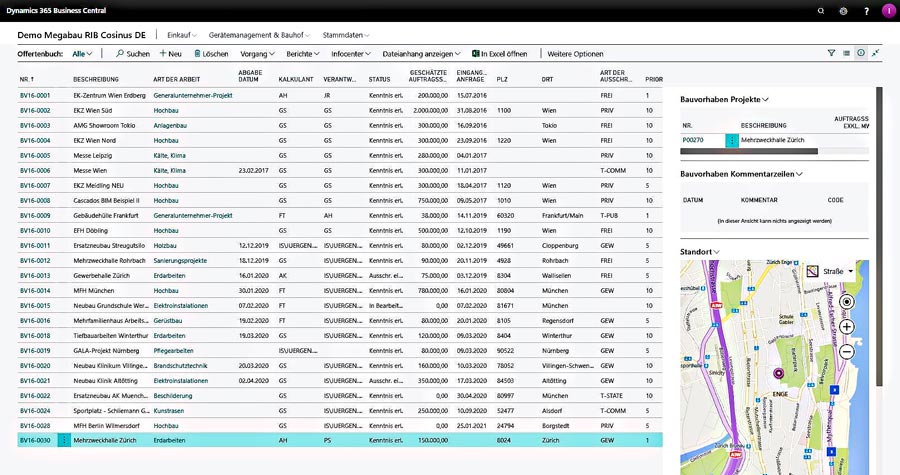Sort by BESCHREIBUNG column header
This screenshot has height=475, width=900.
96,79
